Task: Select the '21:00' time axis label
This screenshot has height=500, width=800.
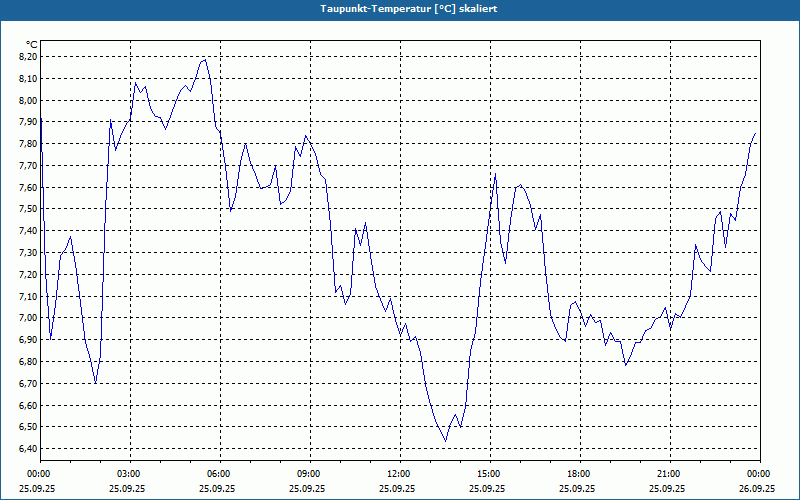Action: [667, 474]
